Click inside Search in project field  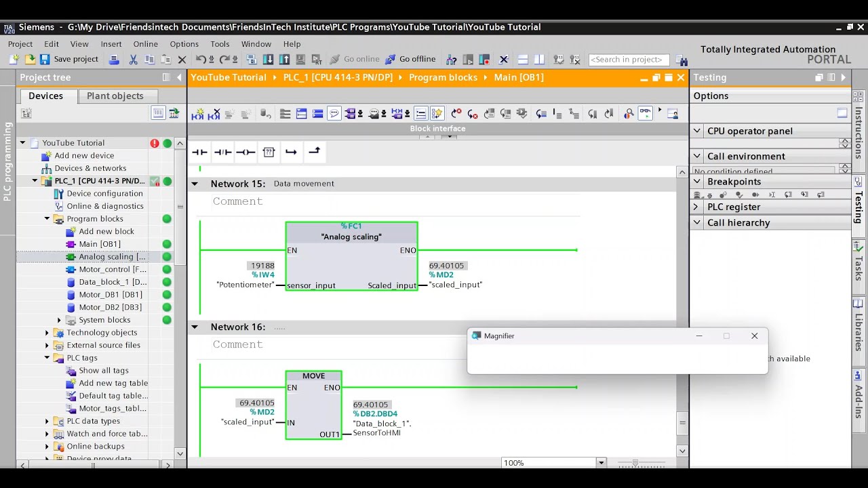click(629, 60)
